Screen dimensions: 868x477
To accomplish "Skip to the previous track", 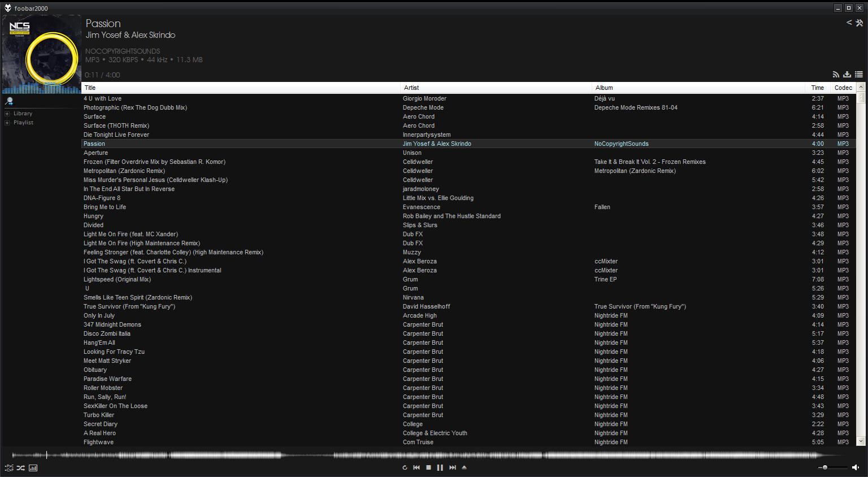I will [416, 467].
